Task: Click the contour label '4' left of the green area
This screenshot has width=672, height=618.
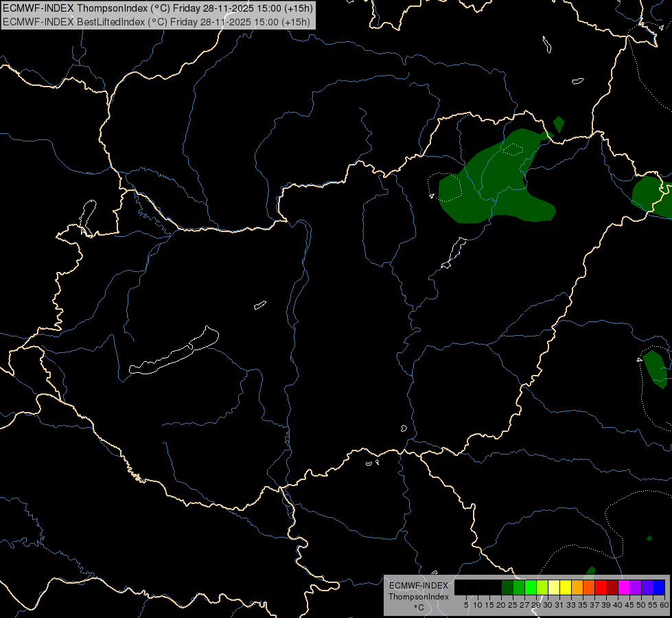Action: [x=432, y=196]
